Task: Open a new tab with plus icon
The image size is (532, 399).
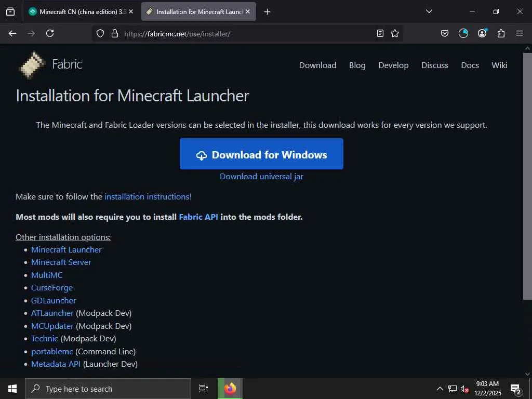Action: tap(267, 11)
